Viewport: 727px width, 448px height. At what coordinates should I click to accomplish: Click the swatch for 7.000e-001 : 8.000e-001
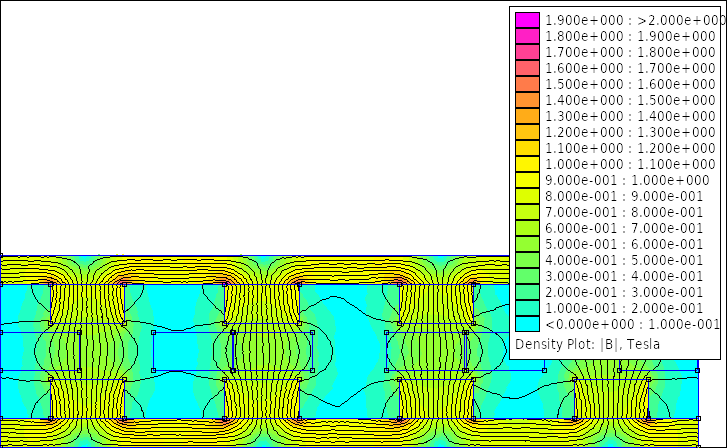[527, 212]
